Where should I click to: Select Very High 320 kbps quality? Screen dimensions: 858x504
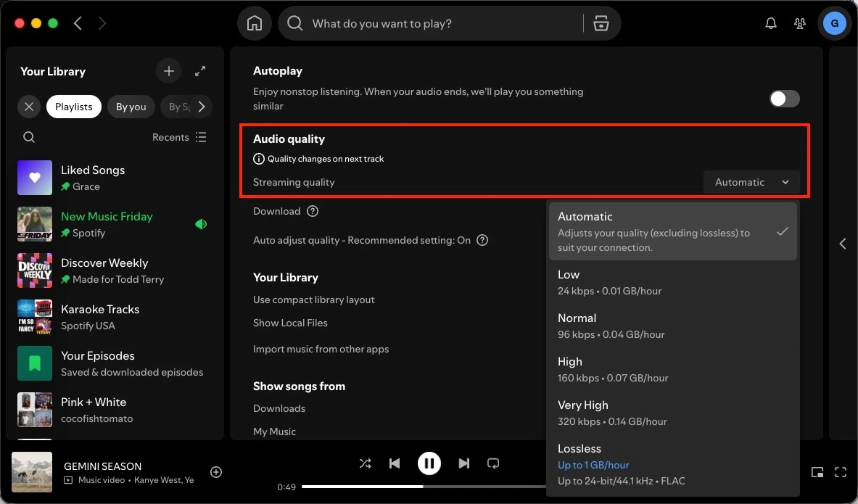pyautogui.click(x=672, y=413)
